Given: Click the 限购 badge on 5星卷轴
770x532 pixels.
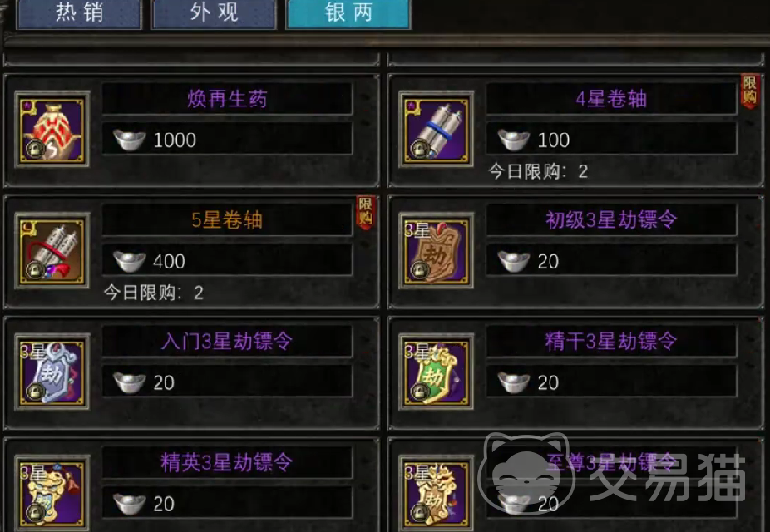Looking at the screenshot, I should (365, 212).
